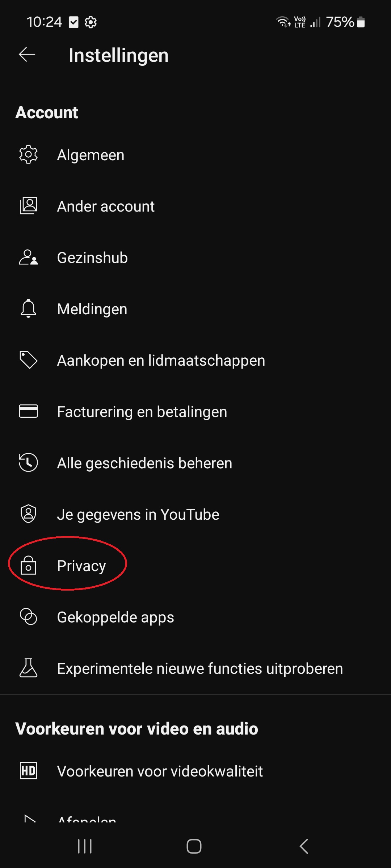Viewport: 391px width, 868px height.
Task: Tap the flask icon for experimental features
Action: (28, 668)
